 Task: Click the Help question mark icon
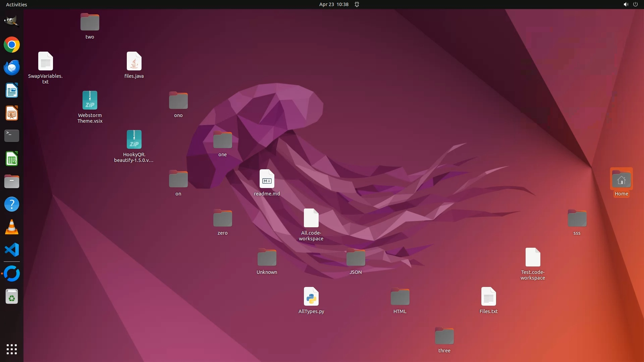[12, 204]
